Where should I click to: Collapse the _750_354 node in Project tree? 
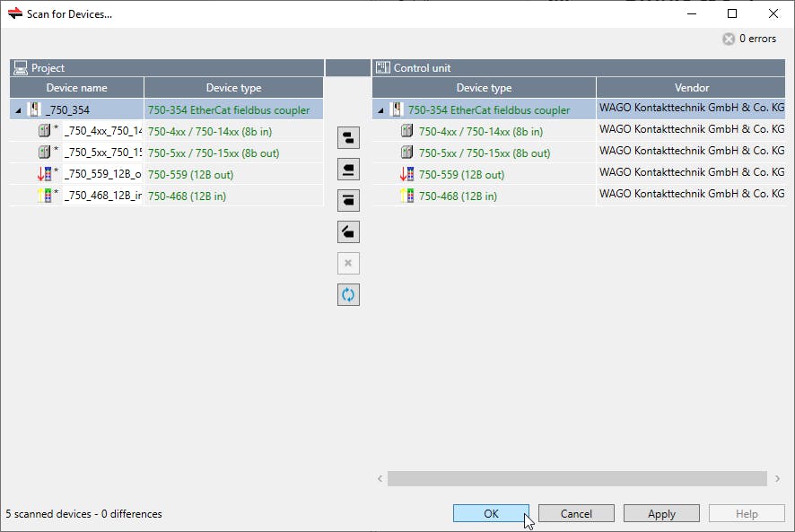point(18,110)
